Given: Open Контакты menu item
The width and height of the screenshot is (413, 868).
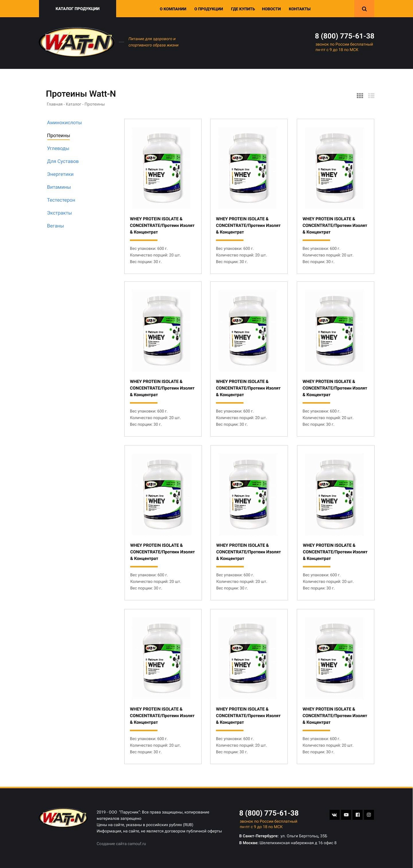Looking at the screenshot, I should point(300,9).
